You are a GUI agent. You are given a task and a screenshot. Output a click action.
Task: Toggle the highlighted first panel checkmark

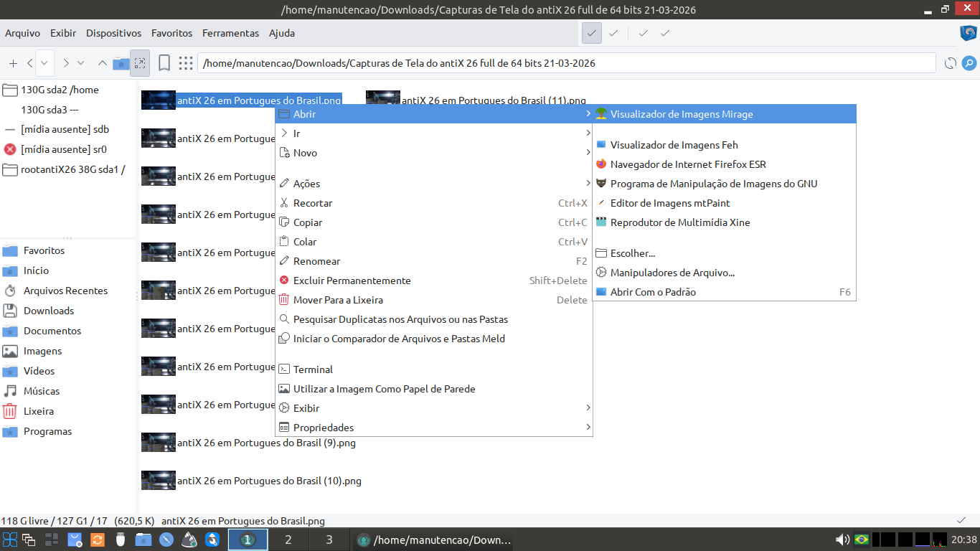point(592,33)
